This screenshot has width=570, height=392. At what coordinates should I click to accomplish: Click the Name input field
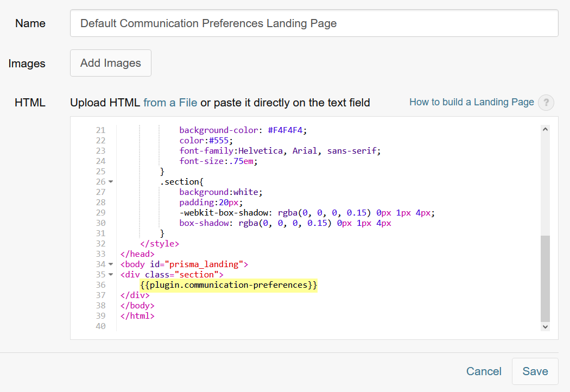(314, 23)
